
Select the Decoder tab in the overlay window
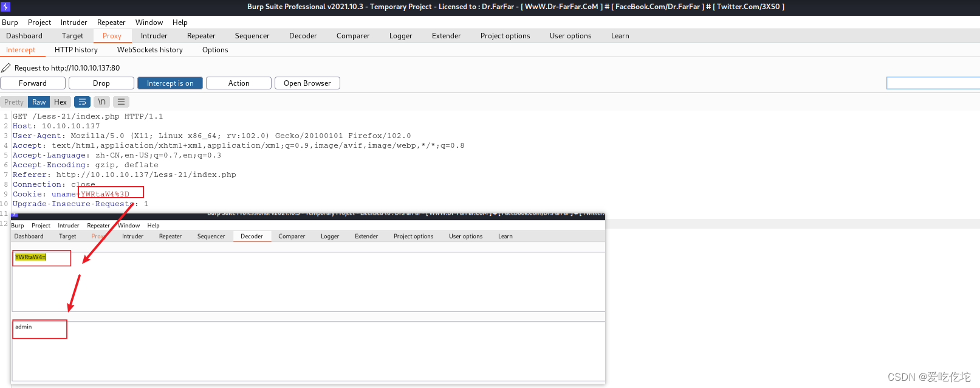tap(252, 237)
